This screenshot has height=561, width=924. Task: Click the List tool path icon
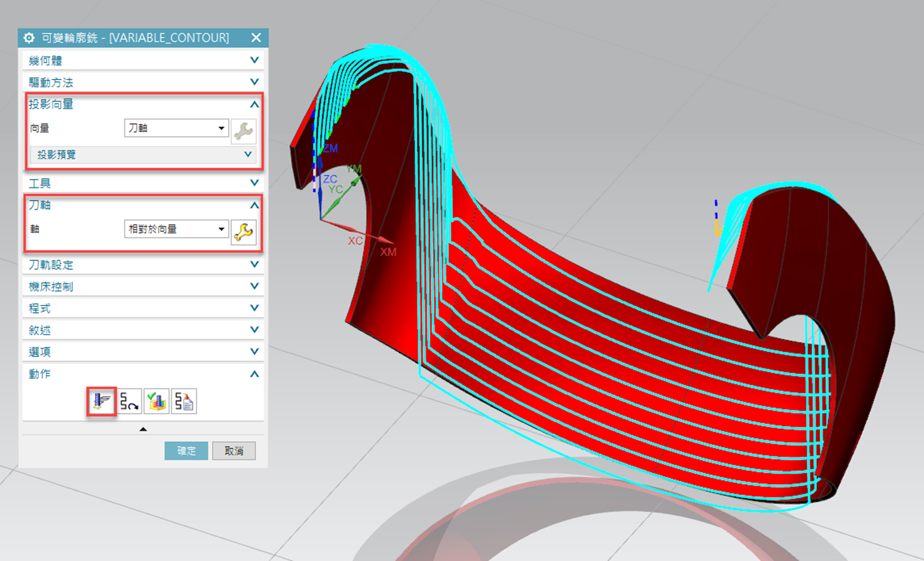[184, 401]
